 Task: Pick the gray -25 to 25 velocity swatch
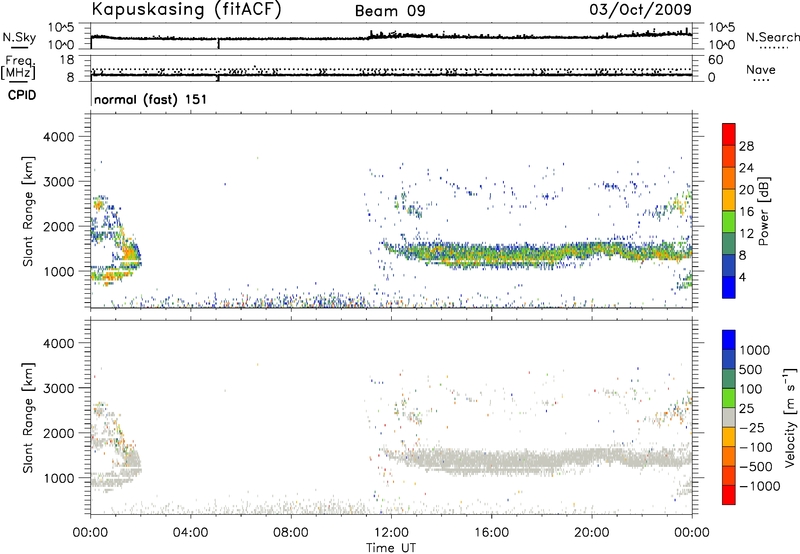tap(729, 418)
